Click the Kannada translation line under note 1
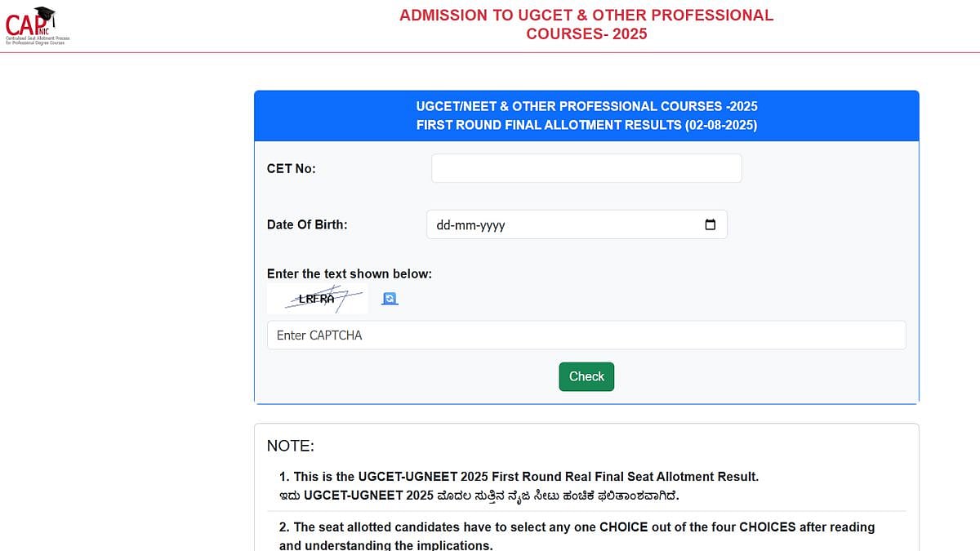 click(x=479, y=495)
